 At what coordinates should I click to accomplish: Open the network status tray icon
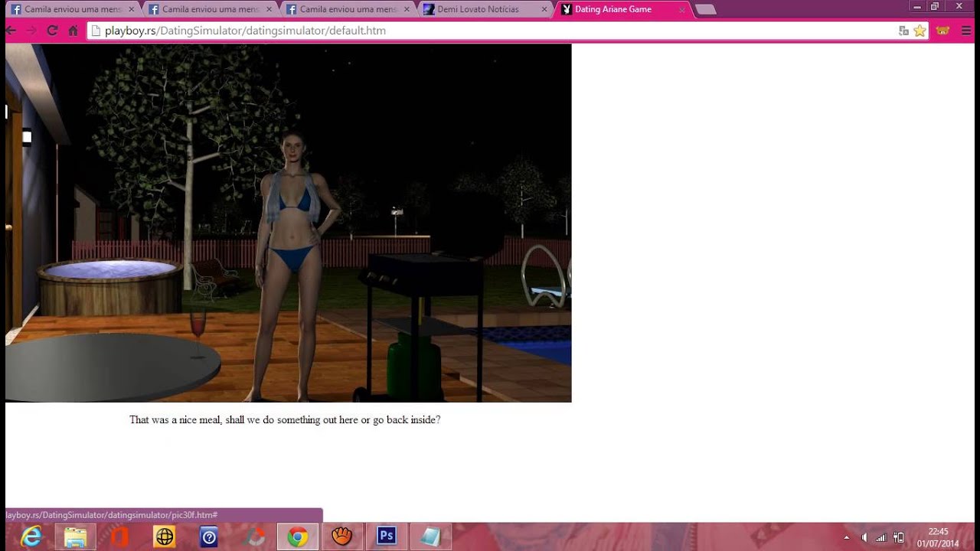(881, 538)
